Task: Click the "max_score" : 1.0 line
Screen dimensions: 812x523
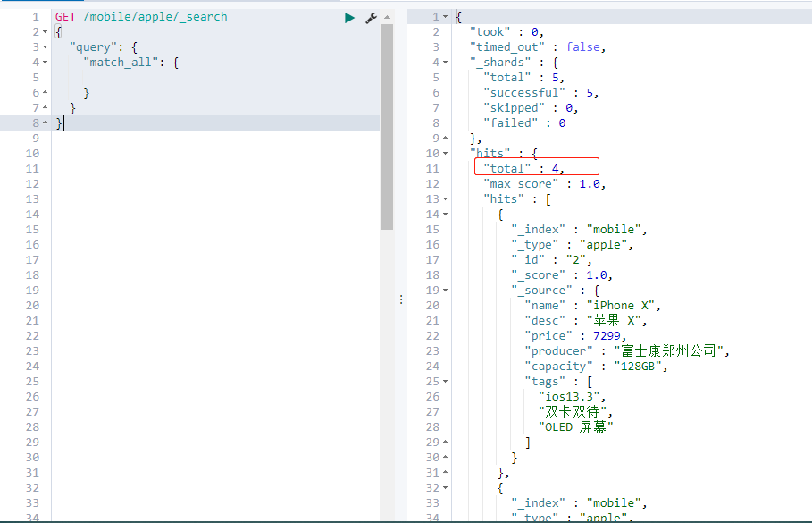Action: [545, 184]
